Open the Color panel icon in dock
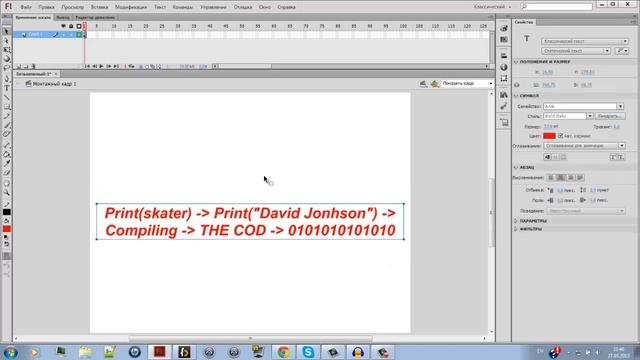Image resolution: width=640 pixels, height=360 pixels. click(x=504, y=28)
